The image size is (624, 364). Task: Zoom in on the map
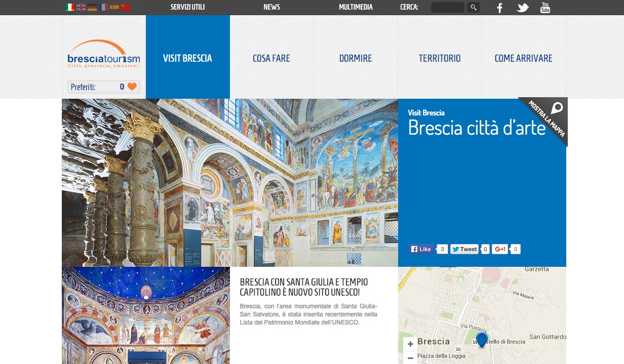tap(410, 344)
